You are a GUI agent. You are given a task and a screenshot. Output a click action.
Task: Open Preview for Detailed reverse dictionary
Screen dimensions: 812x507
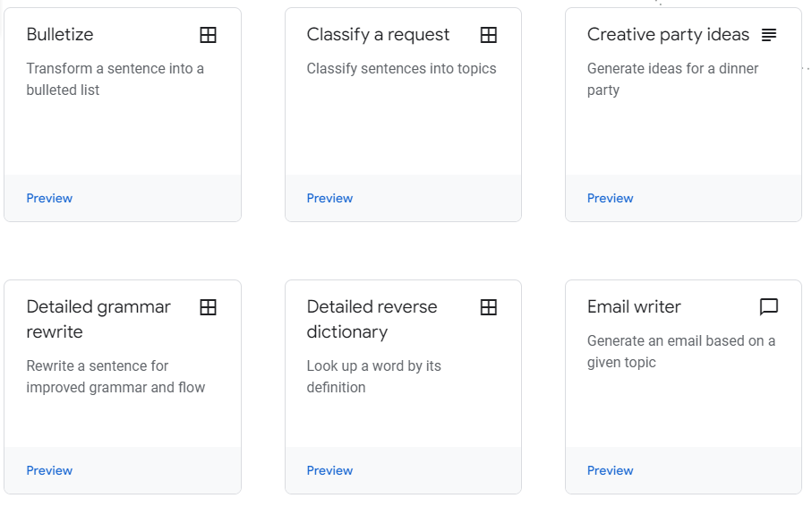[x=329, y=470]
